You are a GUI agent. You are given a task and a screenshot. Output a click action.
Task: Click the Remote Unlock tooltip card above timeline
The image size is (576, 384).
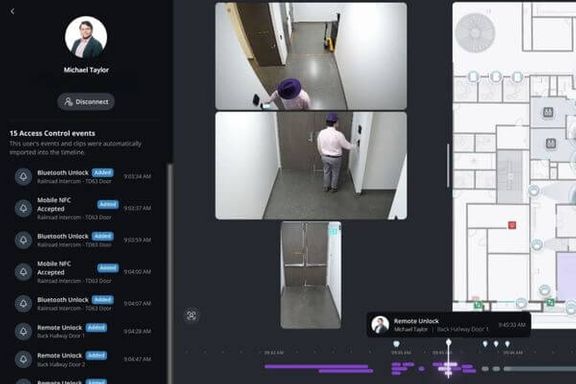click(449, 324)
